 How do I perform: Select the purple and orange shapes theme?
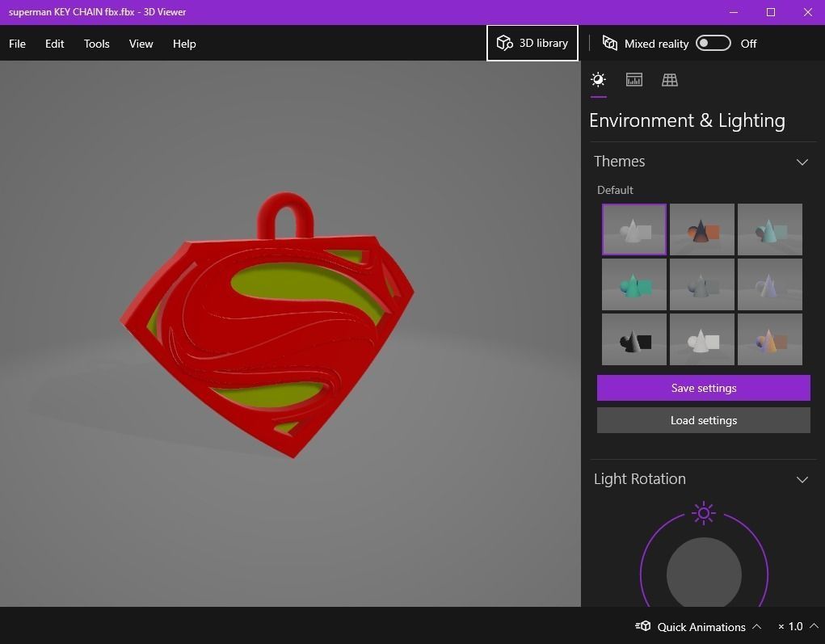tap(770, 339)
